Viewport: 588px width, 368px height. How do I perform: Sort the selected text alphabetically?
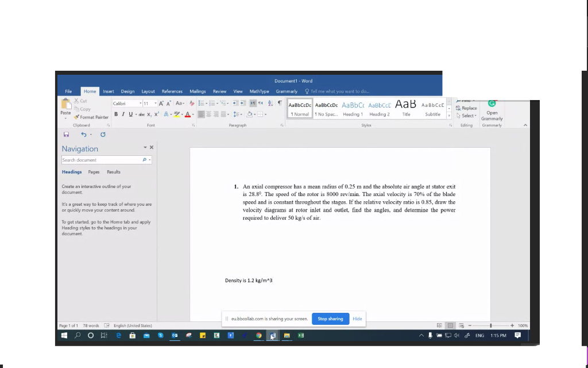(x=269, y=103)
